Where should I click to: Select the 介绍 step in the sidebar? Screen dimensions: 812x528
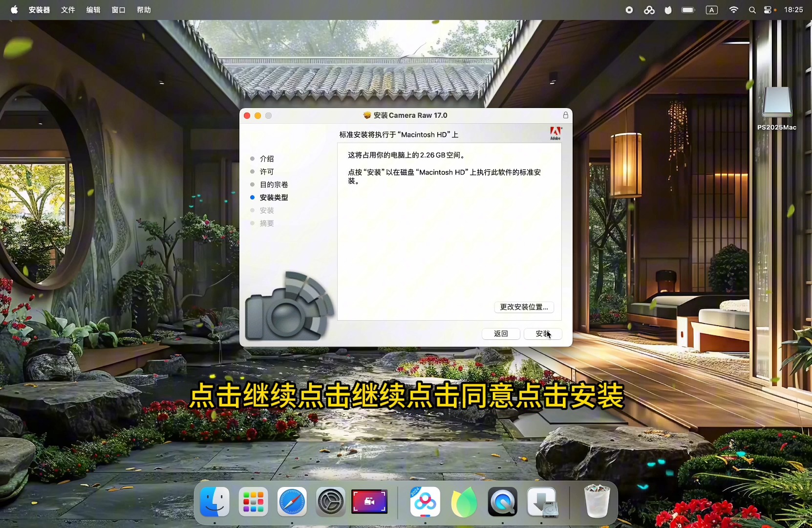point(267,159)
